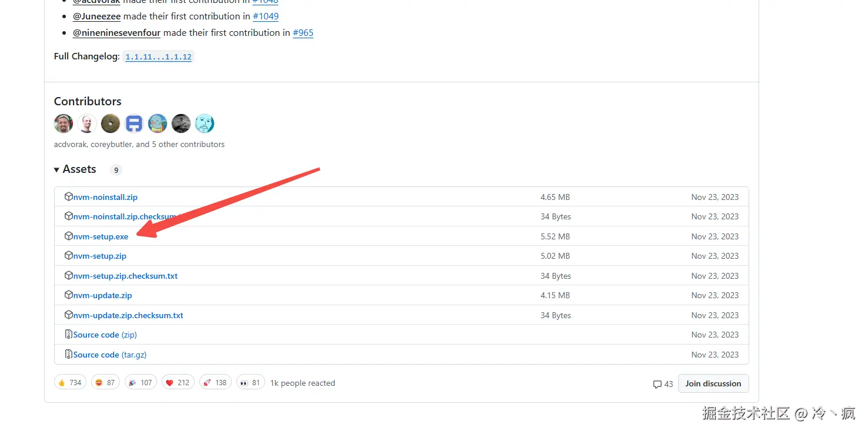
Task: Open dark photo contributor avatar
Action: point(181,123)
